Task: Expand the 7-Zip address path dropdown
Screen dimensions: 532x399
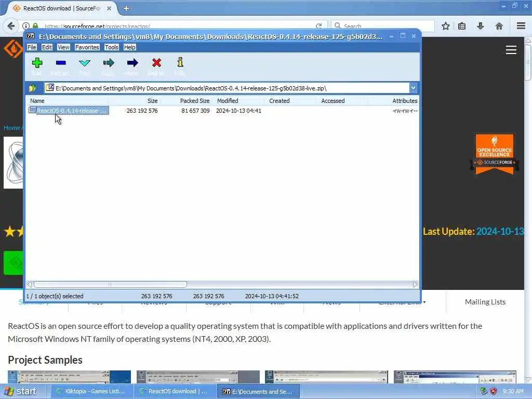Action: click(x=413, y=88)
